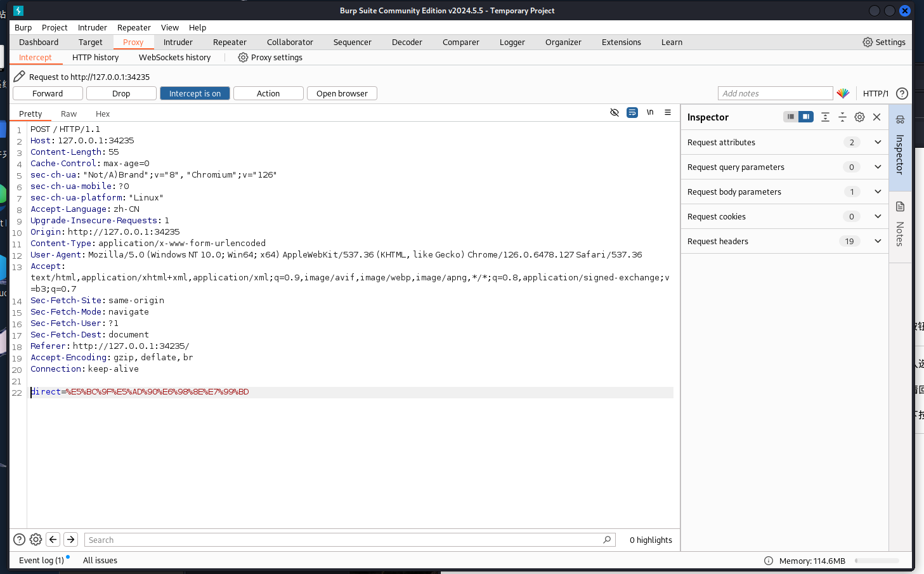The image size is (924, 574).
Task: Open Inspector settings gear
Action: point(859,117)
